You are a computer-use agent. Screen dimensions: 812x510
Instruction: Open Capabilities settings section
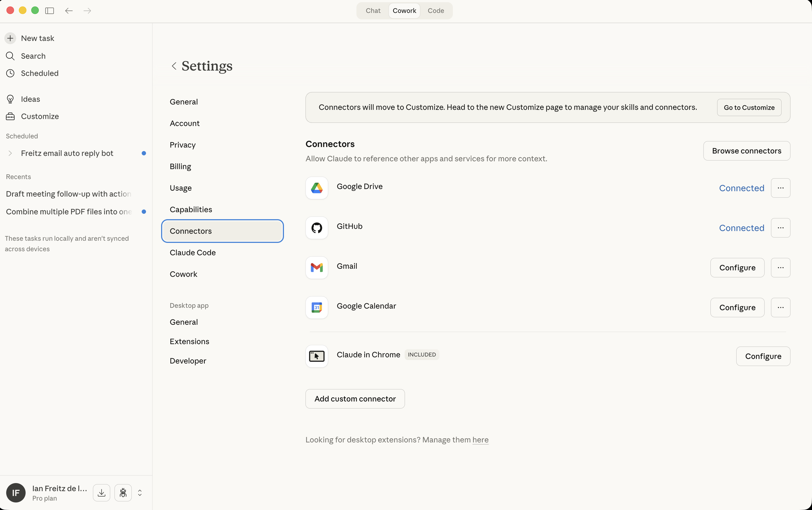point(191,209)
